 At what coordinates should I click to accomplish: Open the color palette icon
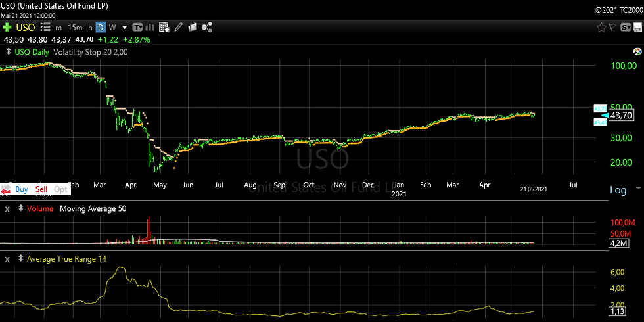pyautogui.click(x=637, y=52)
